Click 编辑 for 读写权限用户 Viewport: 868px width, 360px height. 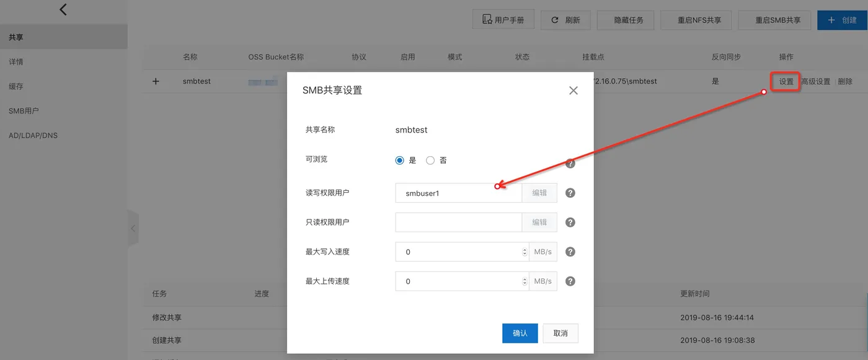click(x=539, y=193)
